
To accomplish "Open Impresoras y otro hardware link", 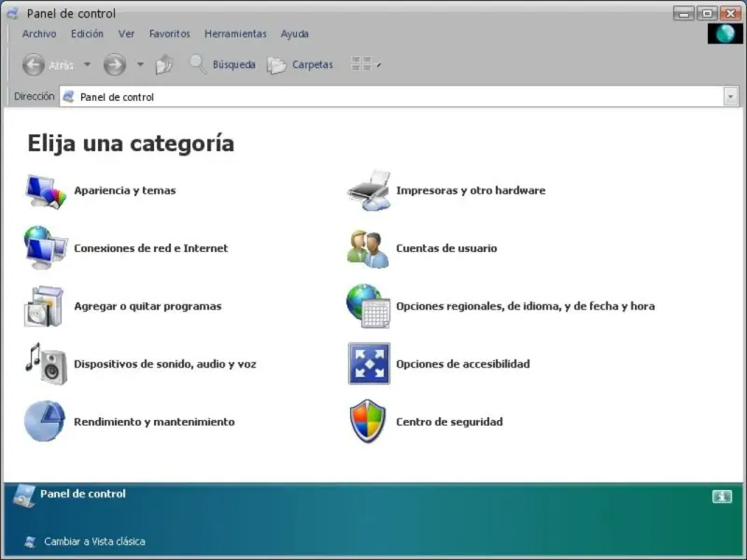I will pos(471,190).
